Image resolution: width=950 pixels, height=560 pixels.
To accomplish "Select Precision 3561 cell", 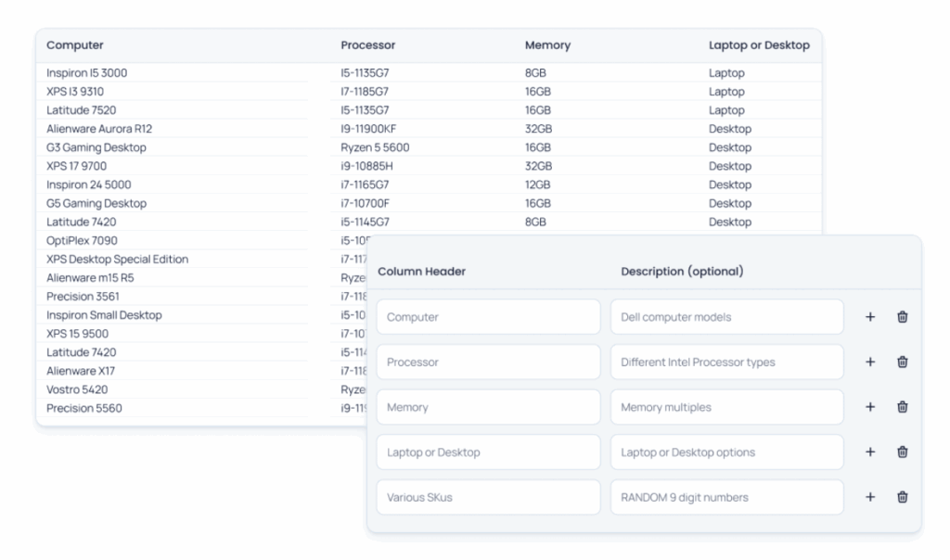I will pos(83,297).
